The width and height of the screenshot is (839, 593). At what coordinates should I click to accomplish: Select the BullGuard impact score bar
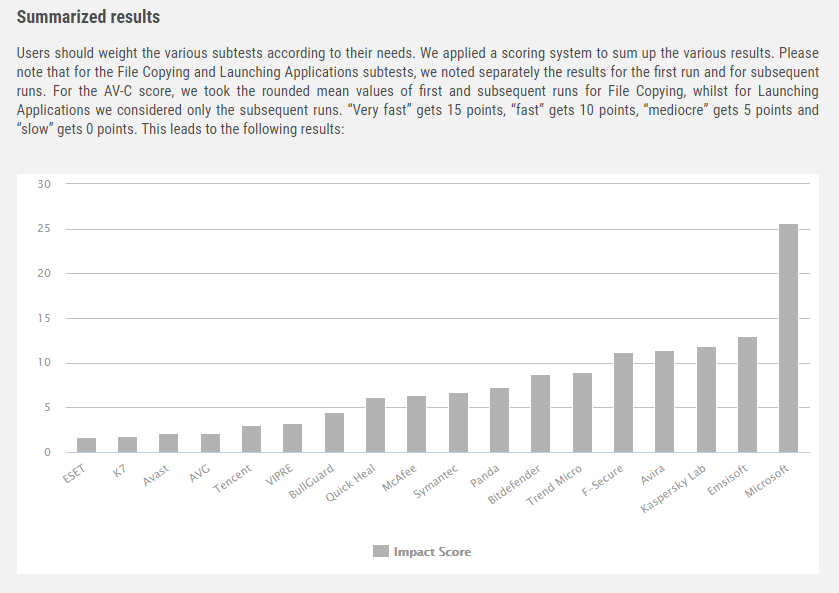[334, 433]
